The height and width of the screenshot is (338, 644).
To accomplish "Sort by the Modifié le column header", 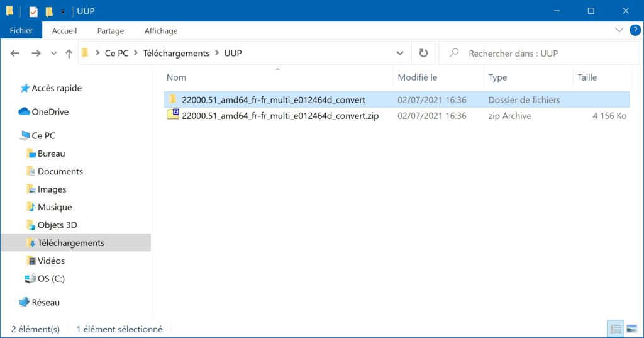I will tap(418, 77).
